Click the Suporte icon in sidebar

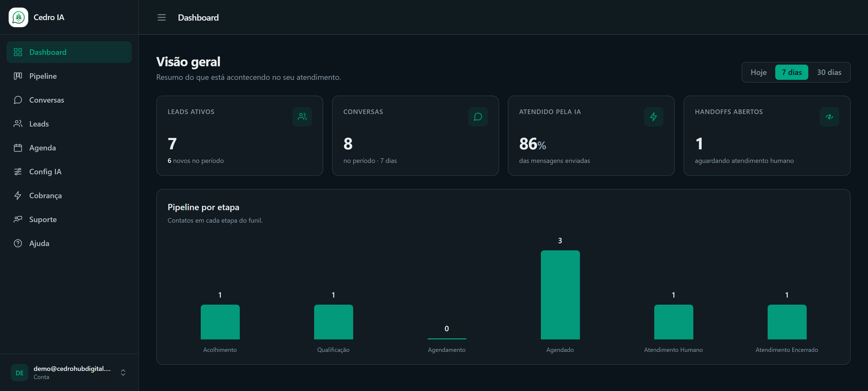point(18,219)
